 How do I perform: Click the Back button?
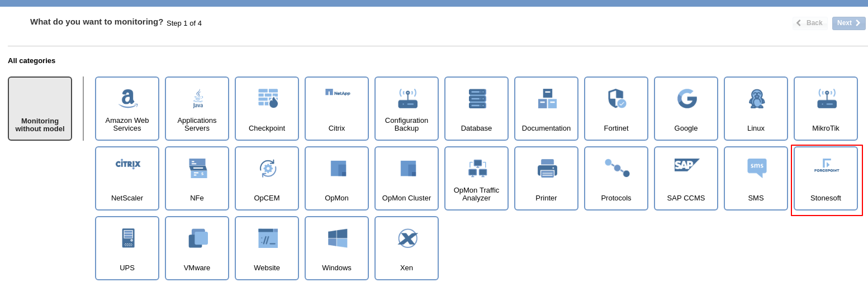[810, 23]
